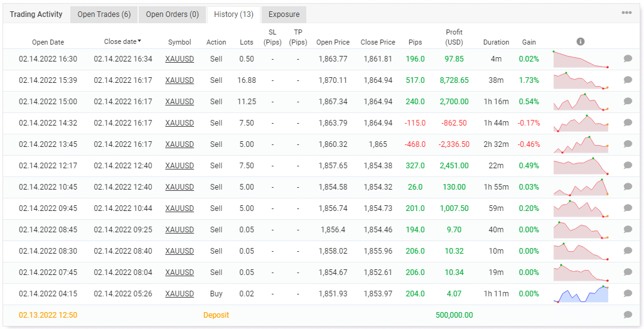644x329 pixels.
Task: Sort the table by Open Date header
Action: 48,42
